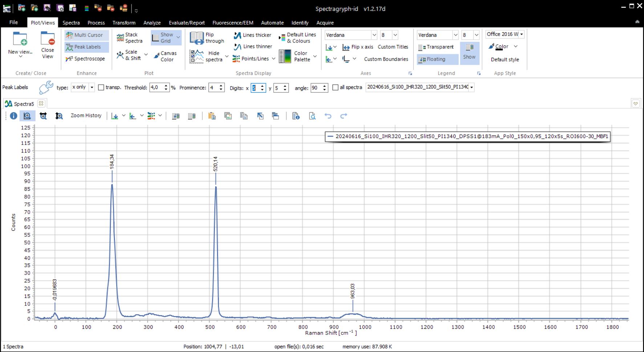Click the Prominence stepper field
Image resolution: width=644 pixels, height=352 pixels.
213,88
